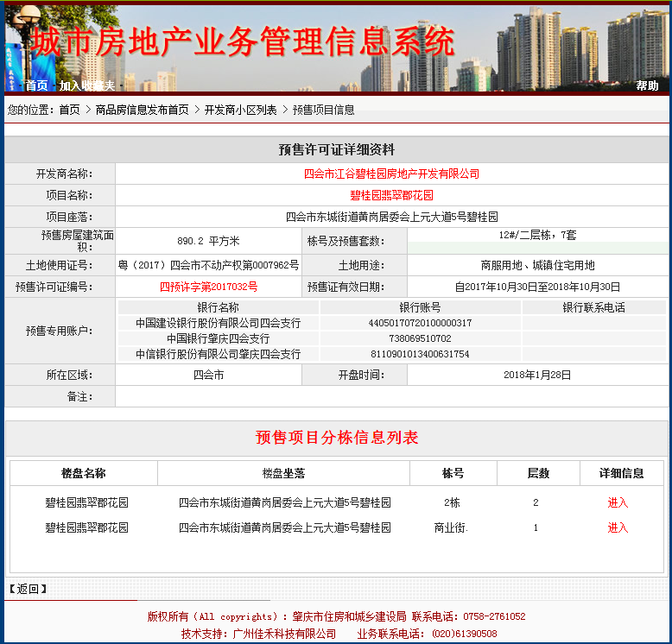The height and width of the screenshot is (644, 672).
Task: Click 进入 for the 2栋 building row
Action: [x=618, y=502]
